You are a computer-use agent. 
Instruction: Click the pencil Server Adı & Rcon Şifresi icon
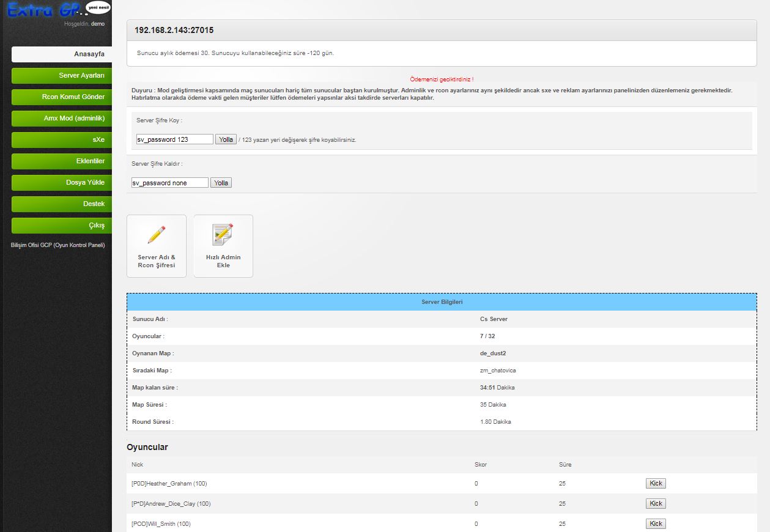[157, 235]
